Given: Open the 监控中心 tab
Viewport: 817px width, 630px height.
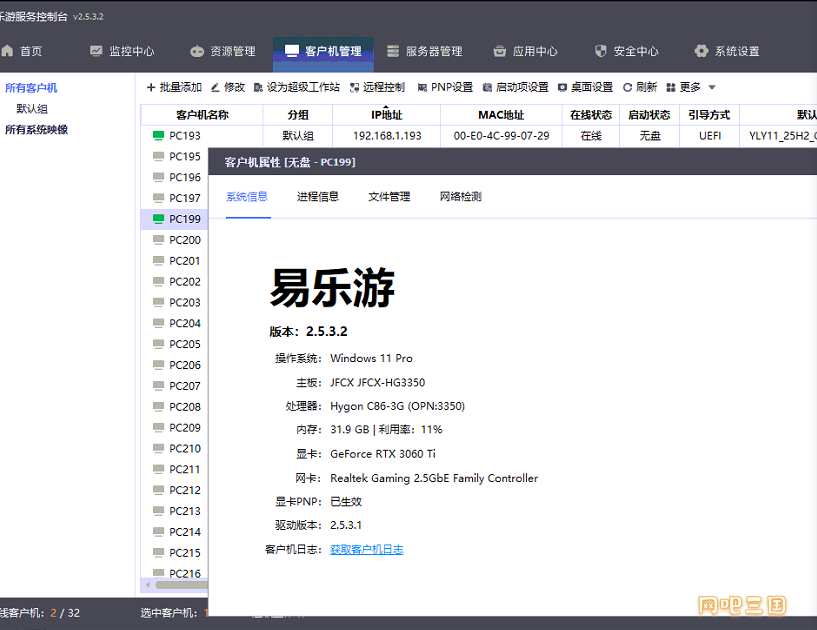Looking at the screenshot, I should [x=122, y=51].
